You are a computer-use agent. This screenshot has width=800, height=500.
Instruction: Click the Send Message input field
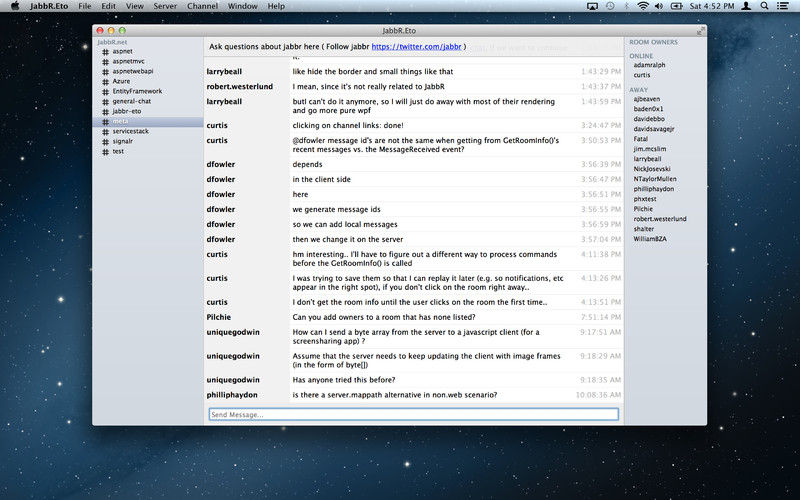413,415
